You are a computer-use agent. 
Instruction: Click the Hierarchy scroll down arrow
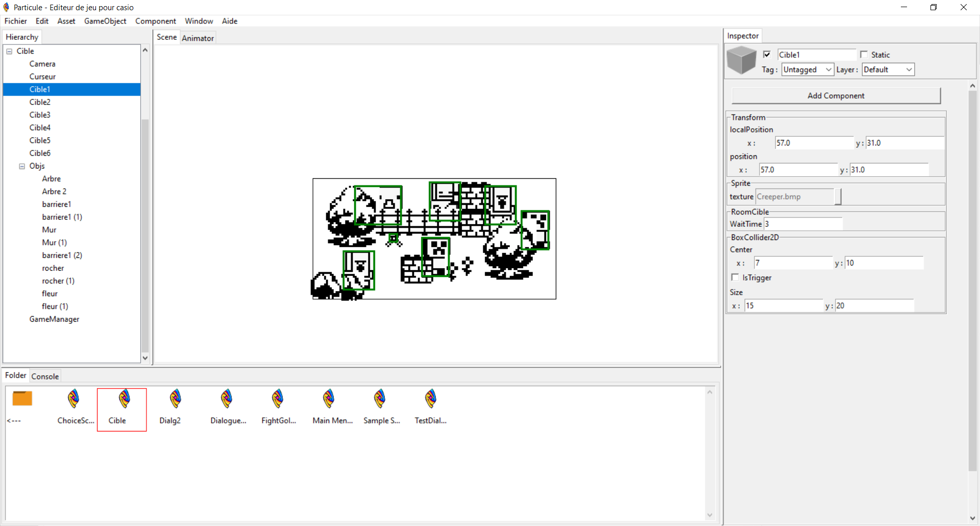click(145, 357)
